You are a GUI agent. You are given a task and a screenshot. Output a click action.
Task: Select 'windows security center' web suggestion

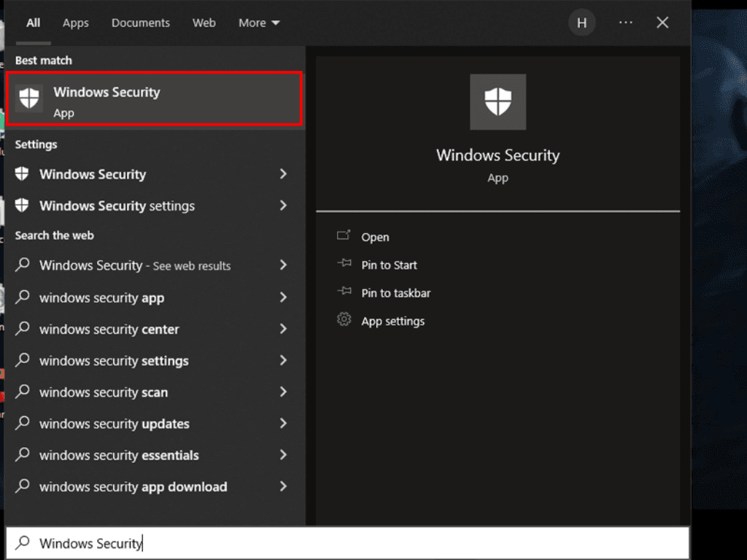pos(109,330)
